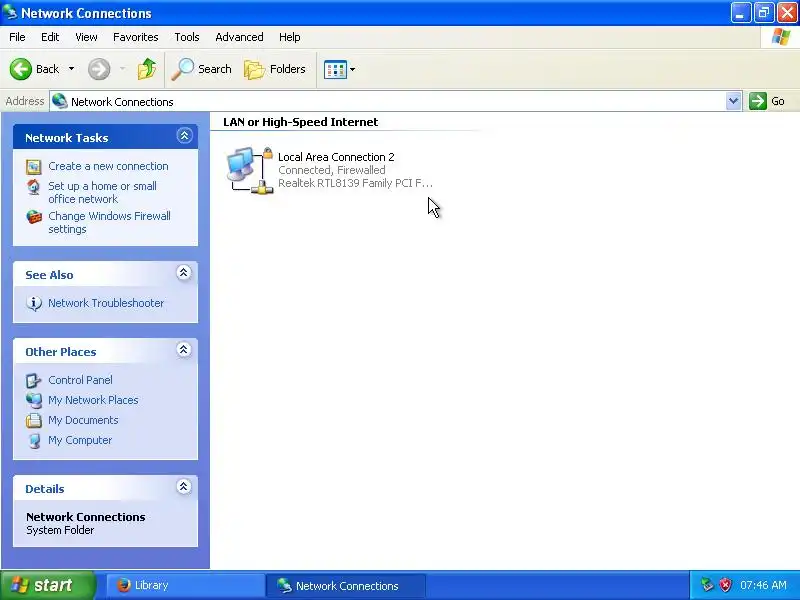Click the green Go arrow button

click(758, 101)
